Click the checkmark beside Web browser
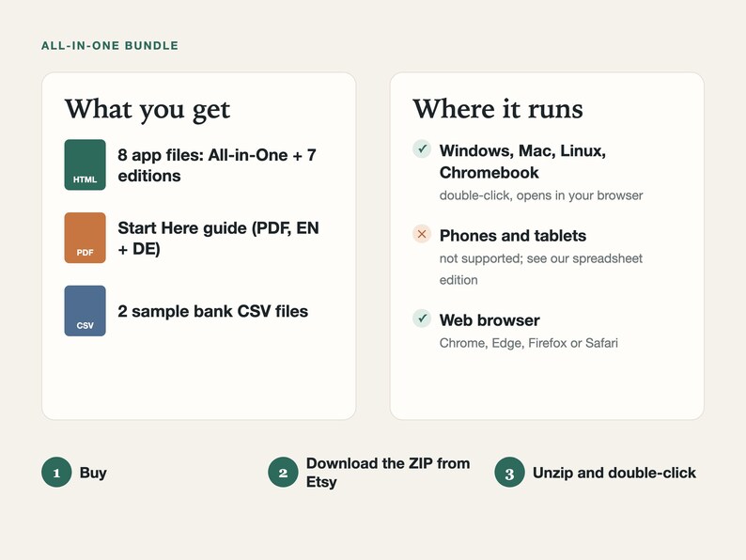 [422, 319]
